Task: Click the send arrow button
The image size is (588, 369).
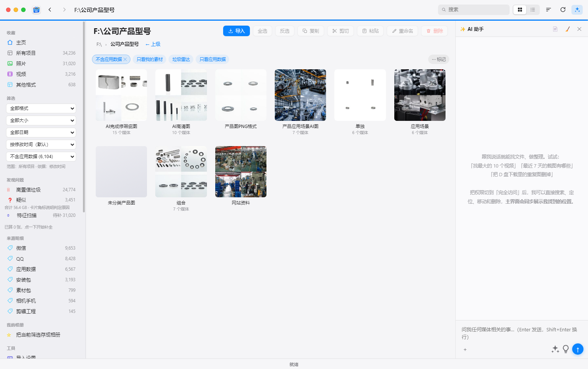Action: [577, 349]
